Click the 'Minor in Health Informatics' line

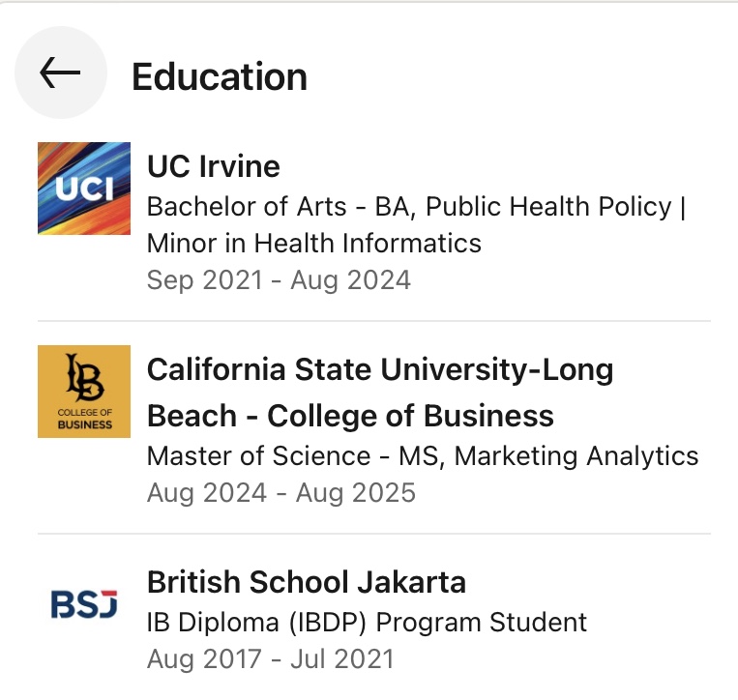coord(314,243)
